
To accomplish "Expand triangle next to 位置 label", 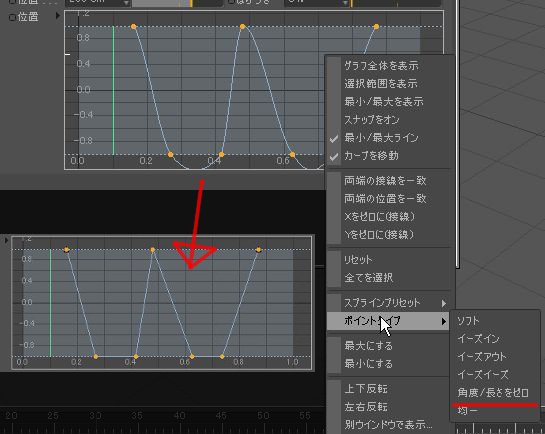I will pos(58,16).
